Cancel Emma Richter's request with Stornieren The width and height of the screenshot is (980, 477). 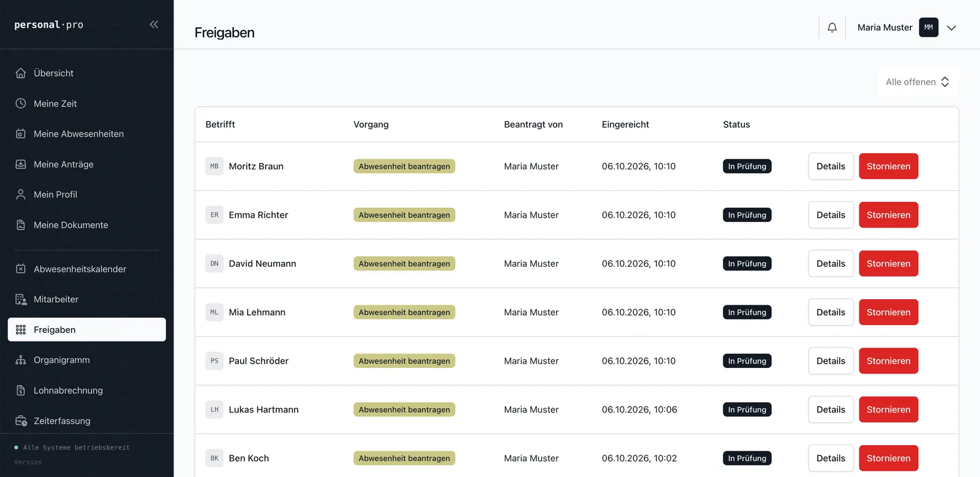tap(888, 215)
